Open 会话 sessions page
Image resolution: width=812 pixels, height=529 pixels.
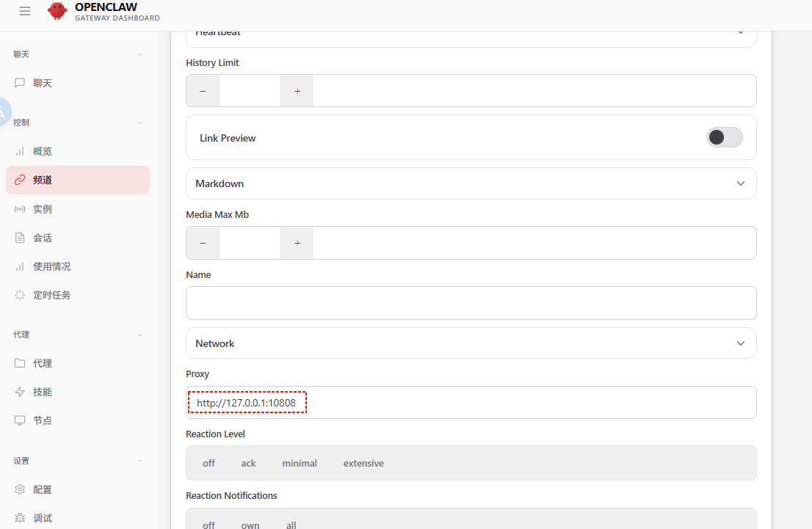click(43, 238)
